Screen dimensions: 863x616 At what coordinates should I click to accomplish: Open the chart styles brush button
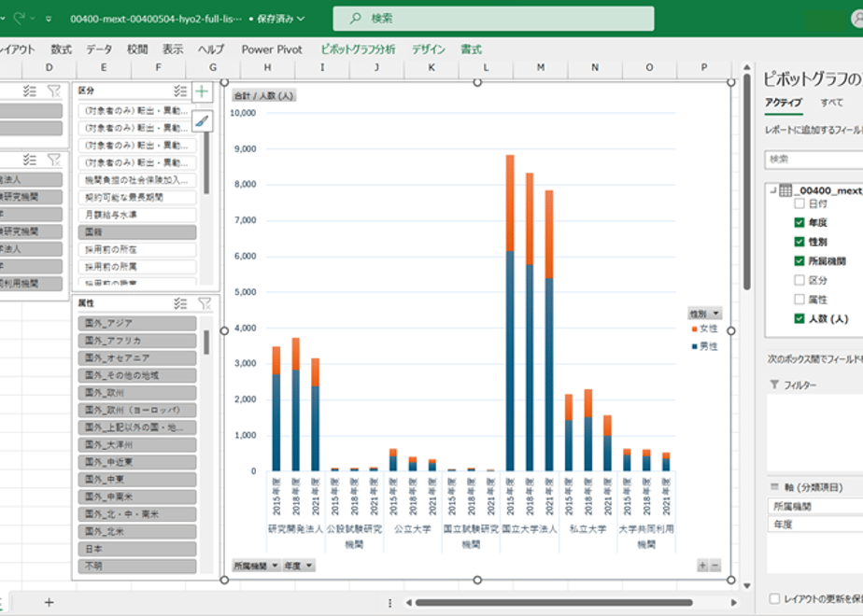point(202,120)
